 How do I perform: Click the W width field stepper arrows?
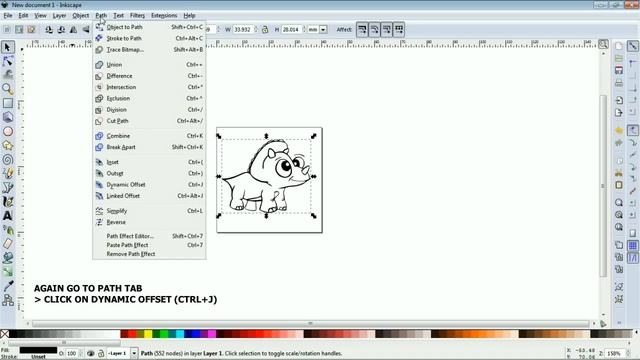[x=256, y=29]
